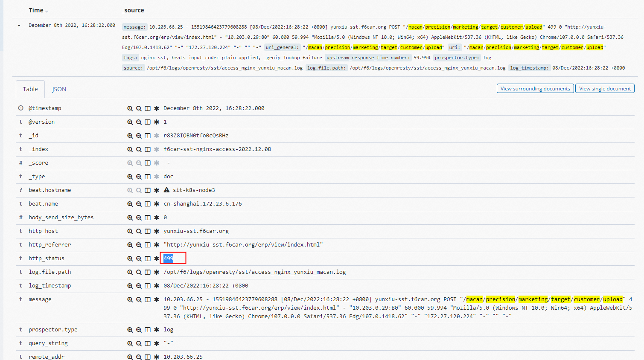Viewport: 644px width, 360px height.
Task: Click the http_referrer field name
Action: [50, 245]
